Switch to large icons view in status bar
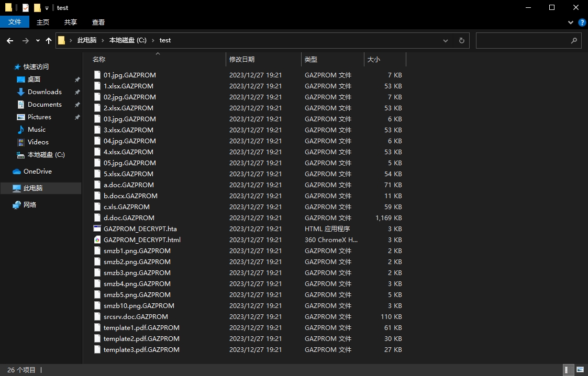The image size is (588, 376). tap(580, 370)
